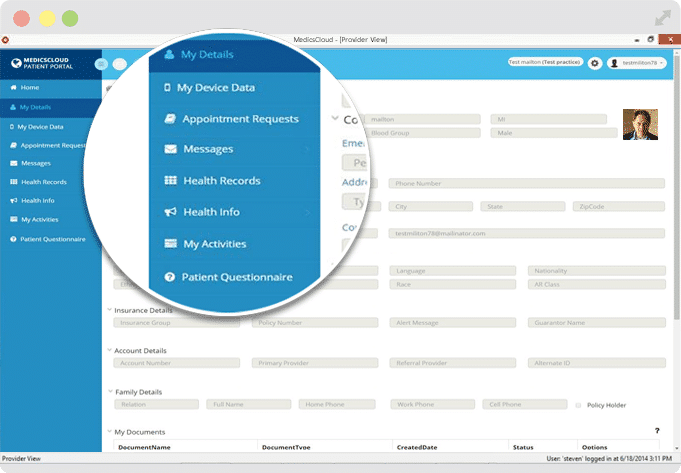Open the testmilton78 user dropdown arrow
681x473 pixels.
[x=661, y=63]
